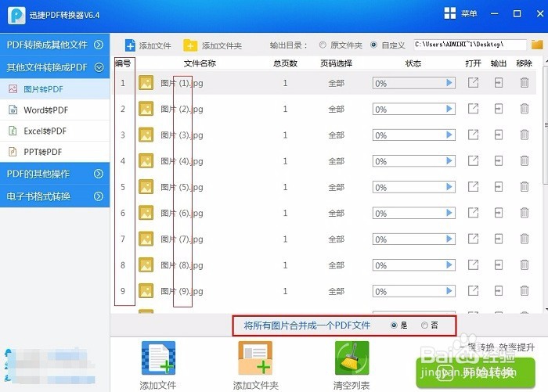
Task: Expand PDF转换成其他文件 section
Action: (x=55, y=45)
